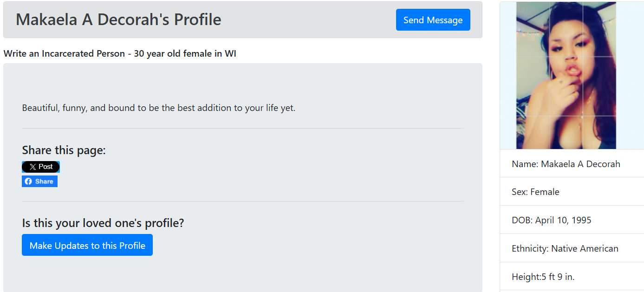
Task: Open Make Updates to this Profile
Action: pos(87,245)
